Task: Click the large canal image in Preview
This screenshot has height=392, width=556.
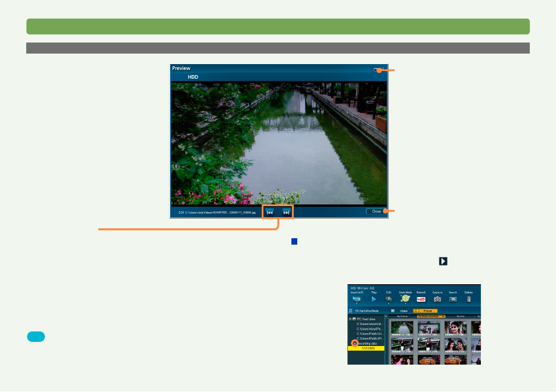Action: click(x=279, y=143)
